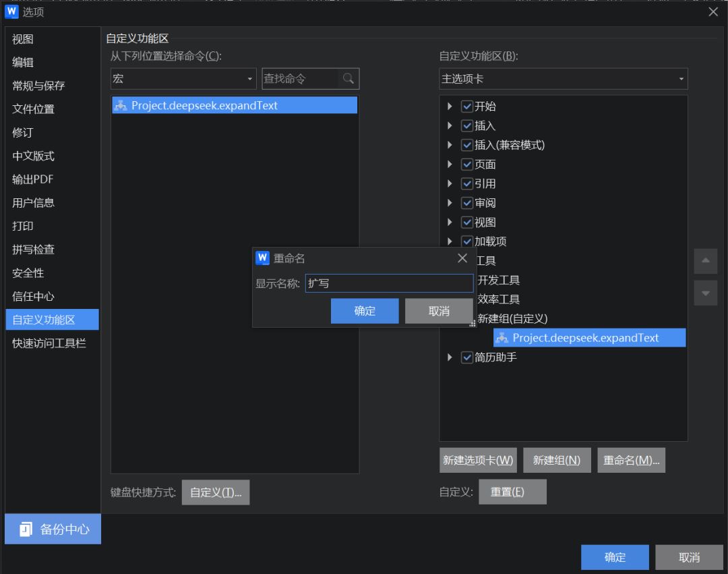The height and width of the screenshot is (574, 728).
Task: Click the macro icon of Project.deepseek.expandText in left list
Action: click(121, 105)
